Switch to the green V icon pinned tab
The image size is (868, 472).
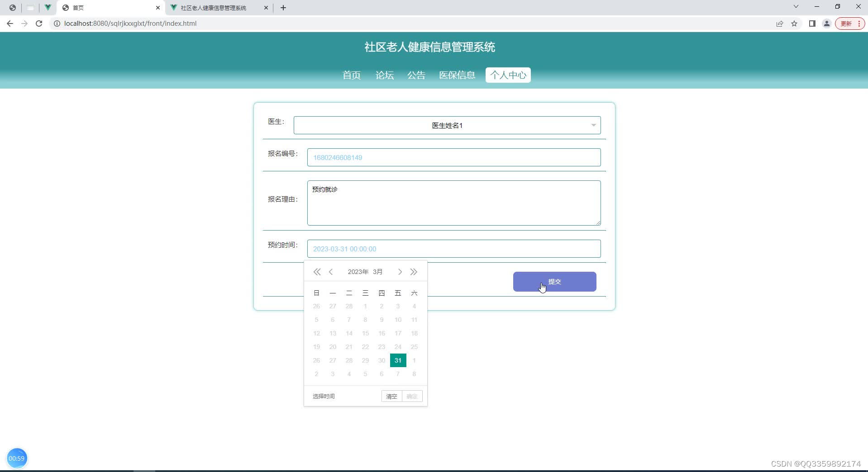coord(48,8)
